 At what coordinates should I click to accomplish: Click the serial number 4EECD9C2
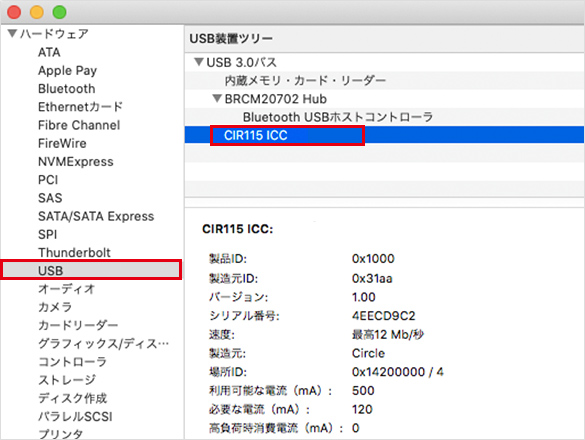[384, 316]
